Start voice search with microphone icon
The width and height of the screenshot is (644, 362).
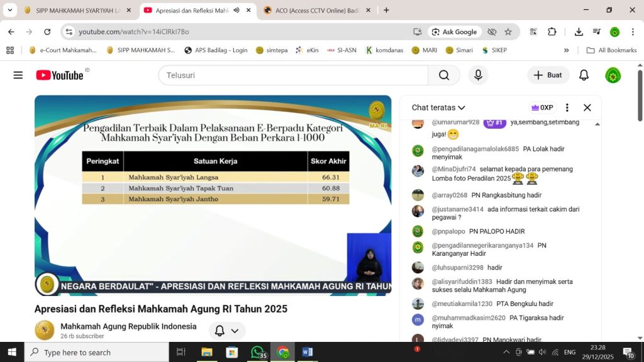[478, 75]
